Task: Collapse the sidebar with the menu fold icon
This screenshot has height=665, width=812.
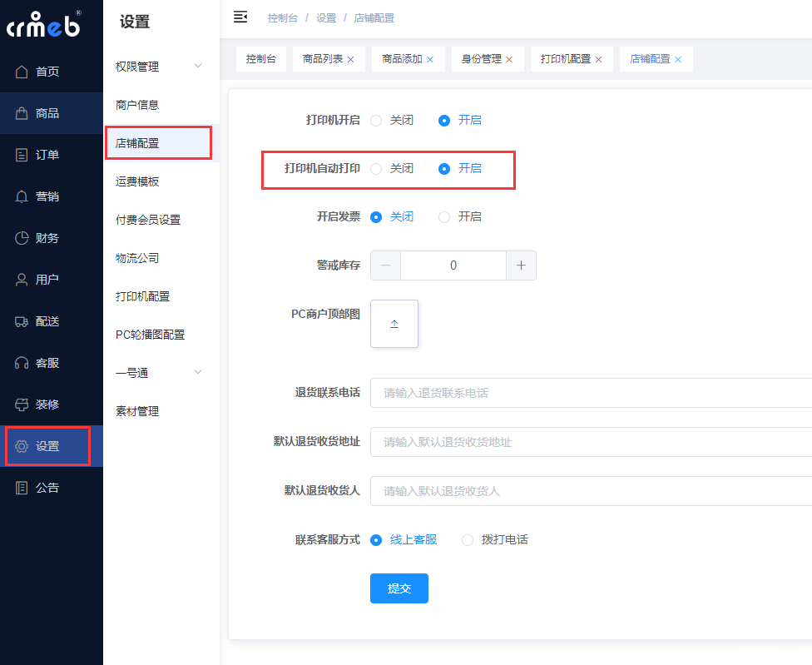Action: coord(240,17)
